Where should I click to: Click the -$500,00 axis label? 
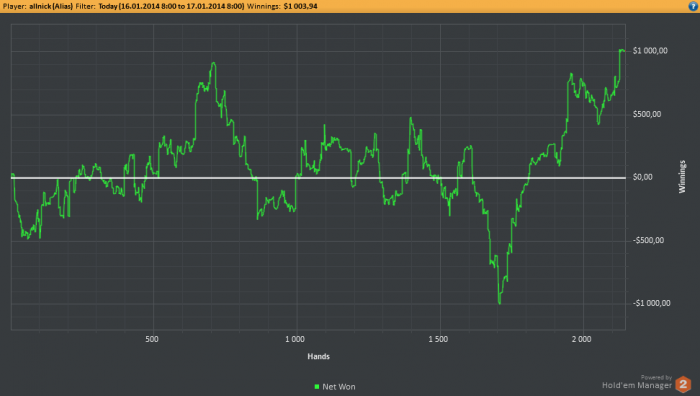pyautogui.click(x=648, y=241)
